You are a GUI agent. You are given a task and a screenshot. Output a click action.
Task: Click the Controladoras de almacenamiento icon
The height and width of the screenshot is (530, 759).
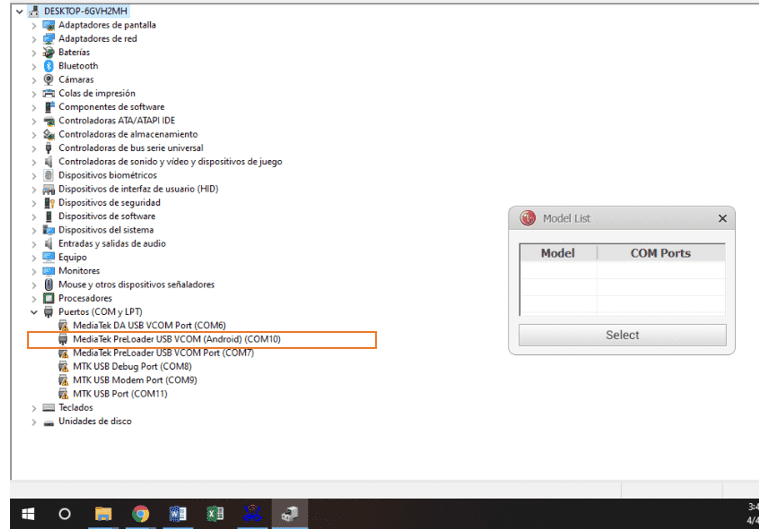tap(48, 134)
